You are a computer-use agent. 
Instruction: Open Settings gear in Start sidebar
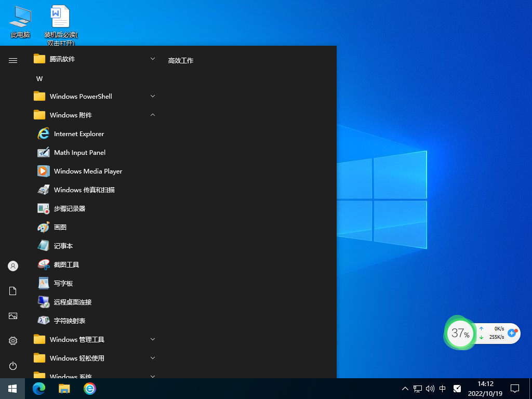pos(13,341)
